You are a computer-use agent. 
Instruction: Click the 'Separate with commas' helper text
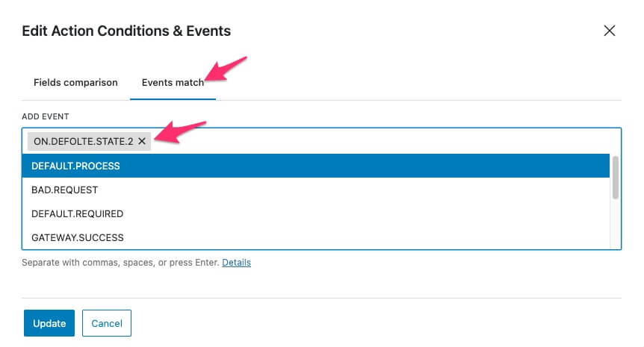pos(120,263)
